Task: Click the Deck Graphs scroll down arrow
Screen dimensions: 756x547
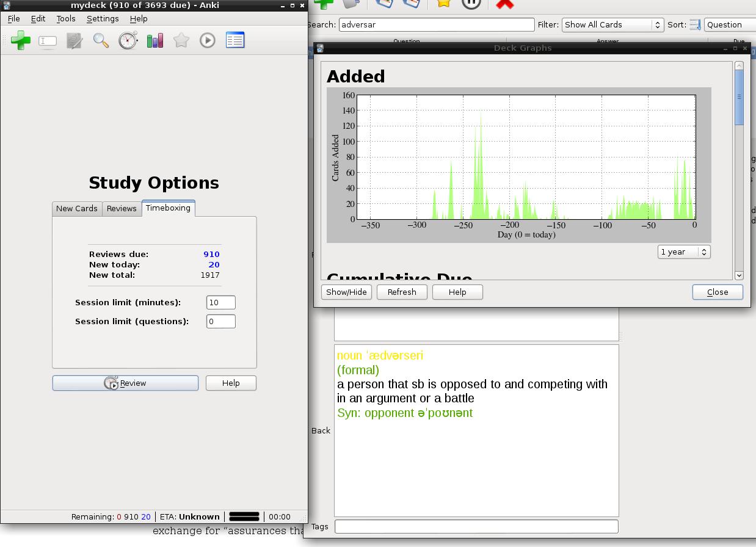Action: (x=739, y=275)
